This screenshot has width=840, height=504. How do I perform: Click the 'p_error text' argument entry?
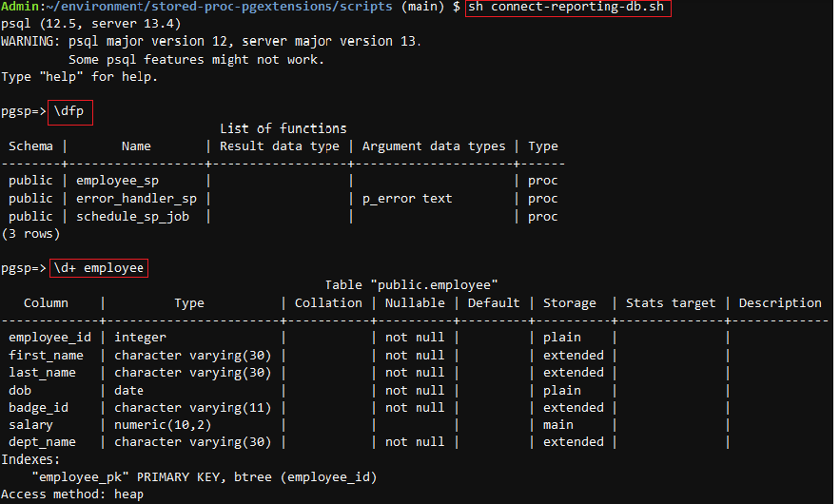[x=407, y=199]
